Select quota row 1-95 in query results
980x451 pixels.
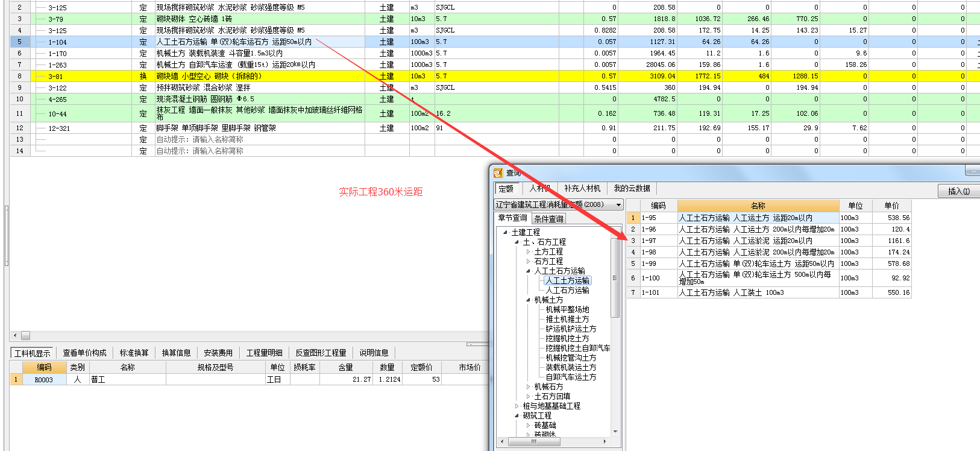[x=768, y=218]
